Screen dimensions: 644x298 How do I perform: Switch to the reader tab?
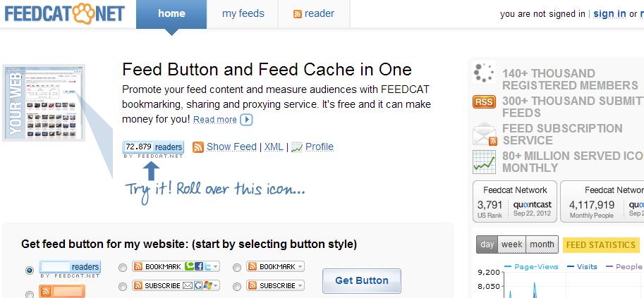[314, 13]
